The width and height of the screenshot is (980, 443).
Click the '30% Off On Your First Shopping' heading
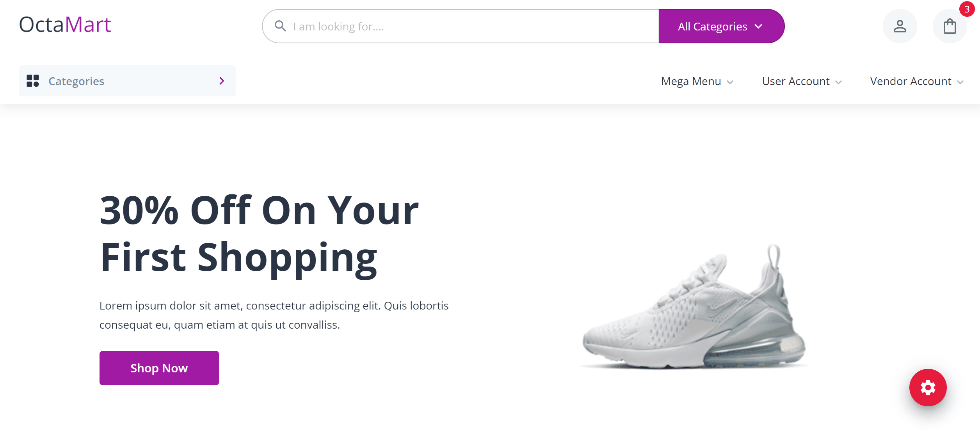click(259, 234)
